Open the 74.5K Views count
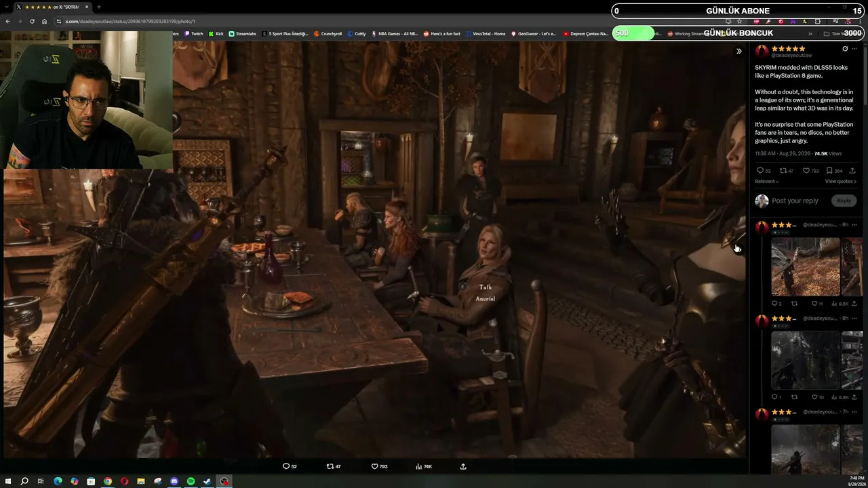 (827, 154)
